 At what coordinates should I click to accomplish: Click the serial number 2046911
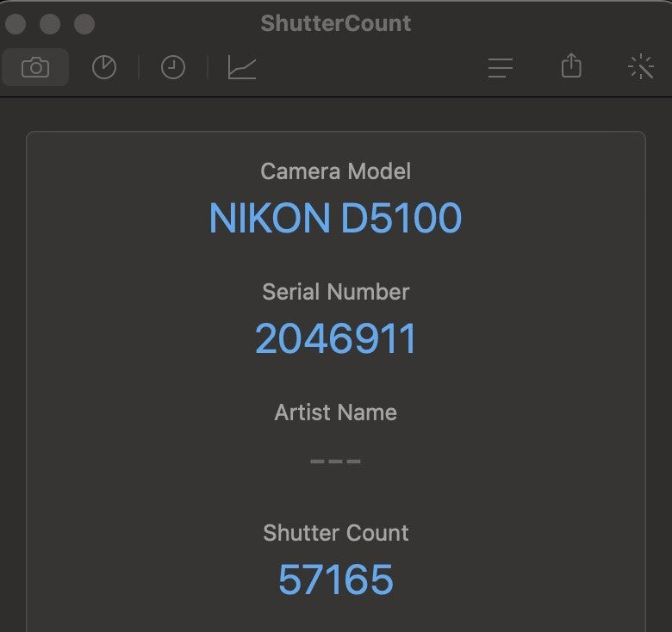coord(336,338)
